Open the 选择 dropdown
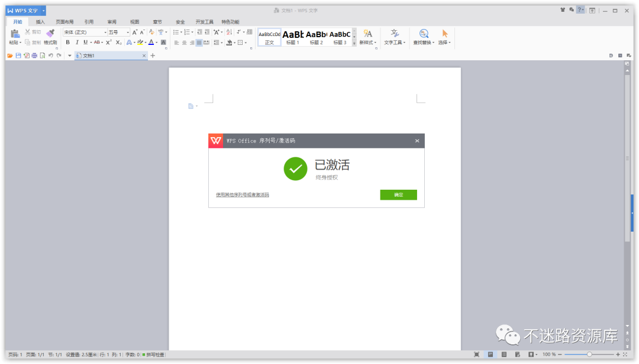Viewport: 639px width, 364px height. pos(450,43)
